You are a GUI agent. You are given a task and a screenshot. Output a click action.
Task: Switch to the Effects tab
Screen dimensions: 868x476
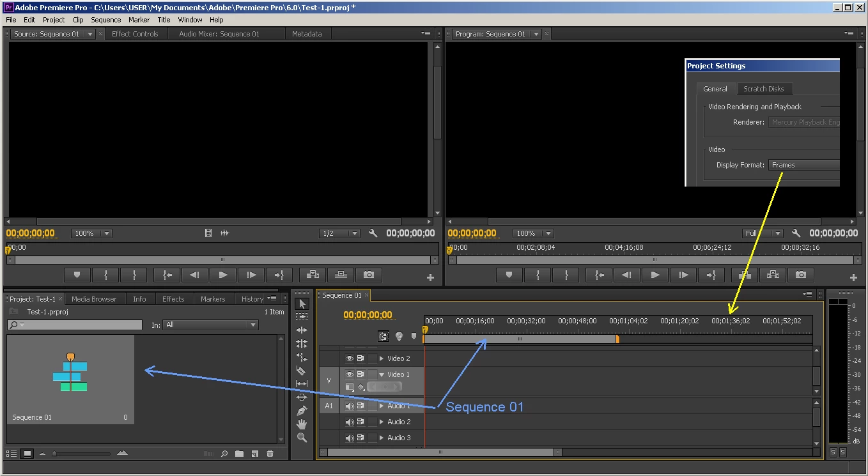point(173,299)
